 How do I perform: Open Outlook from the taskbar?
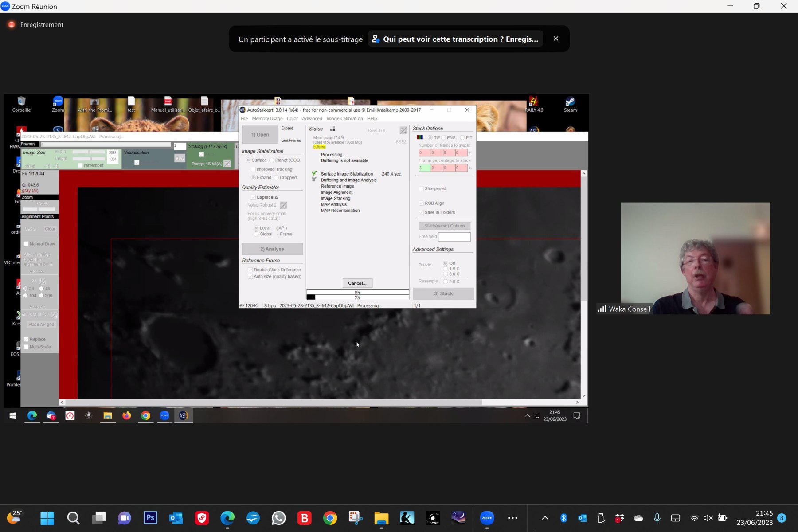(176, 518)
